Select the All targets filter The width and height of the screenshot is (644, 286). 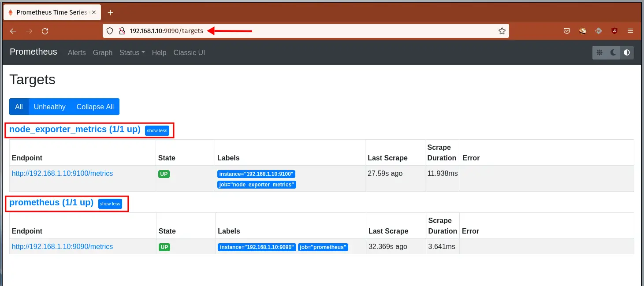point(19,107)
